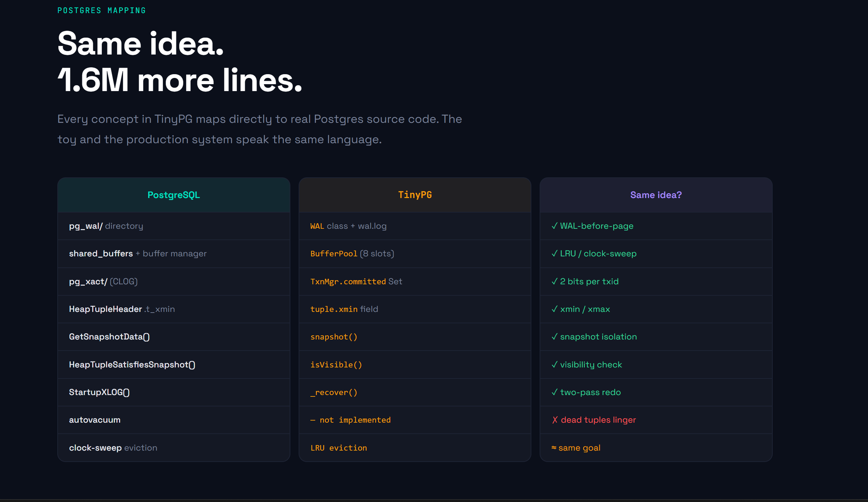Click the 'shared_buffers + buffer manager' cell
This screenshot has width=868, height=502.
coord(174,254)
